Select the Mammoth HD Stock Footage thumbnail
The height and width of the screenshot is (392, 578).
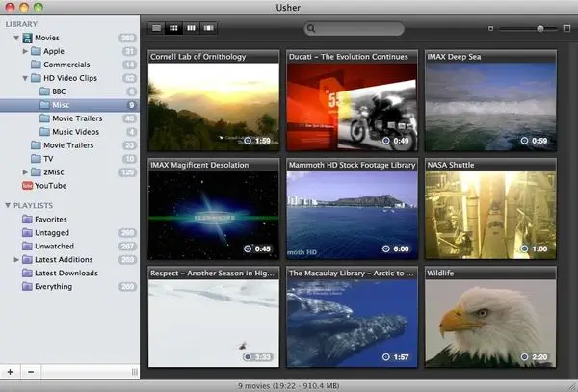pos(352,215)
